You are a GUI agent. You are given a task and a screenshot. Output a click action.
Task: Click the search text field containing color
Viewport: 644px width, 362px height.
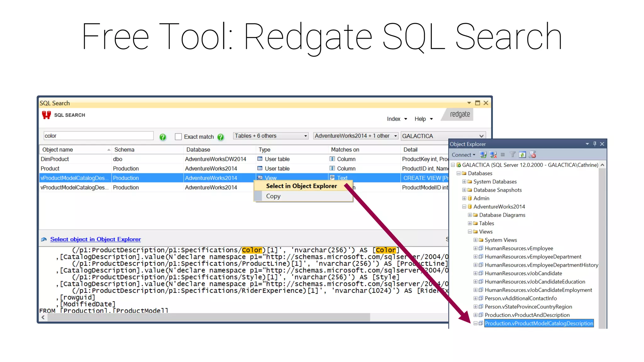[98, 136]
